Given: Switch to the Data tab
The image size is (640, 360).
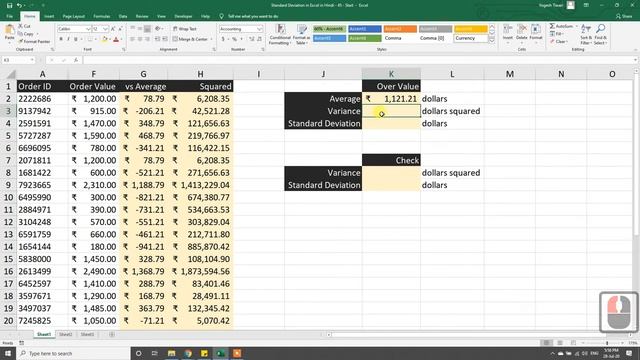Looking at the screenshot, I should (123, 16).
